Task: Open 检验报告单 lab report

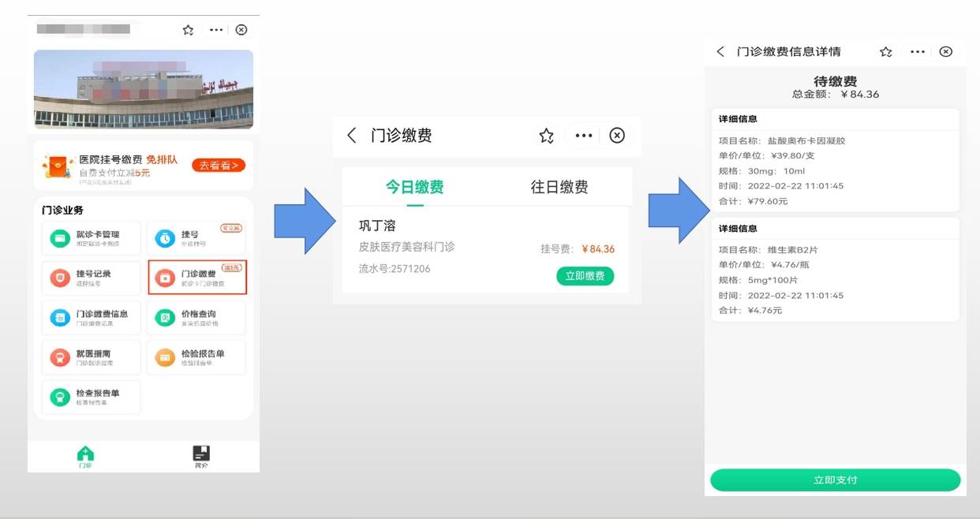Action: pos(196,357)
